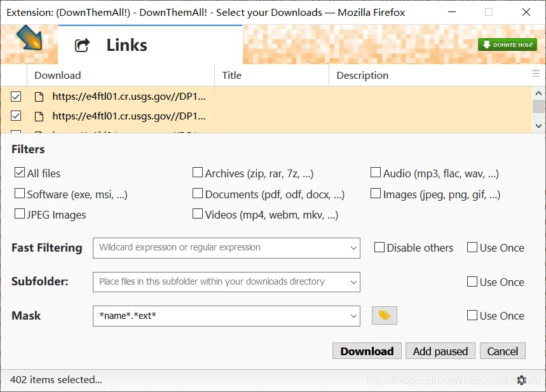
Task: Minimize the Firefox window
Action: pos(452,13)
